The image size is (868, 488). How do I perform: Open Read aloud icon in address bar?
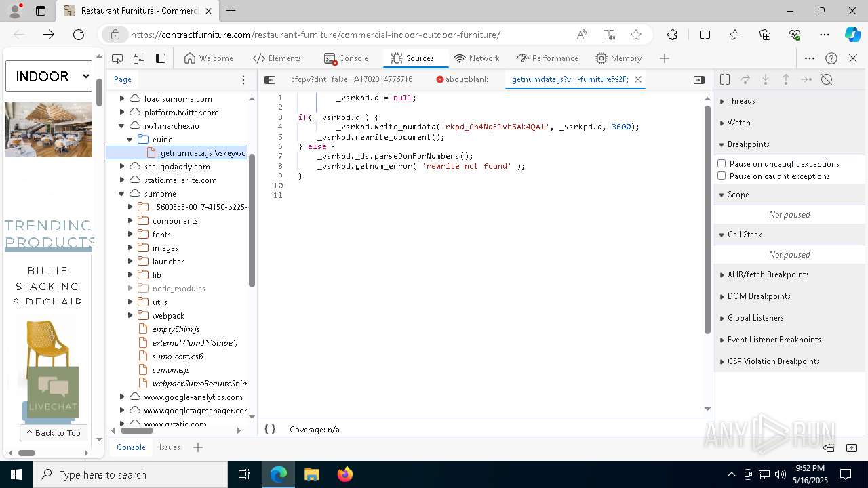tap(582, 35)
